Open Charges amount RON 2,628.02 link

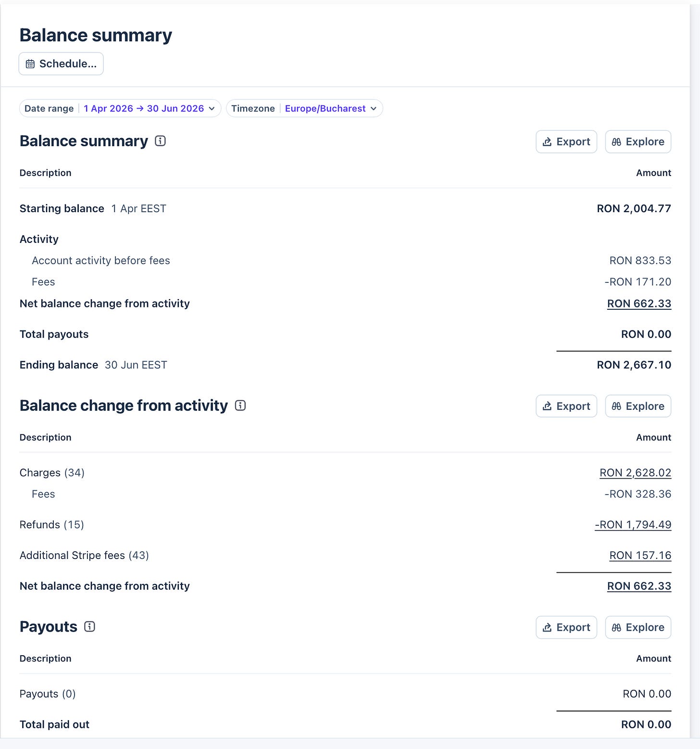[x=635, y=473]
